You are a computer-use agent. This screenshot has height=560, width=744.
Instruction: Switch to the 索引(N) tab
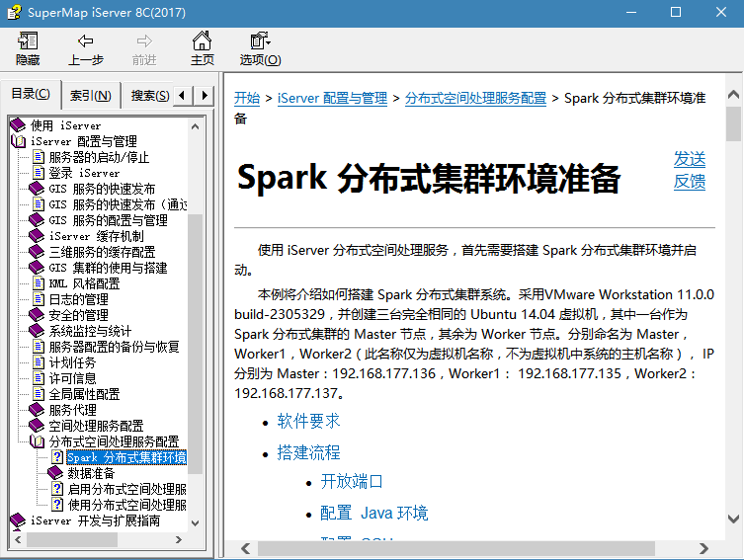[91, 96]
